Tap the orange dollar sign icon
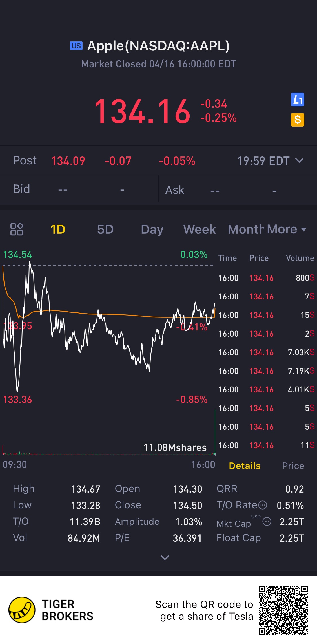 click(x=297, y=120)
